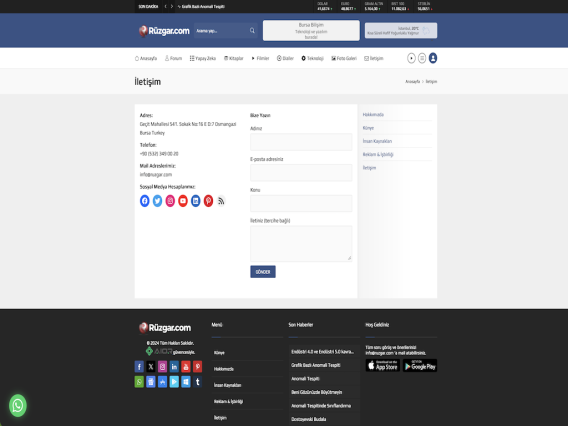Click the App Store download badge
568x426 pixels.
coord(383,366)
